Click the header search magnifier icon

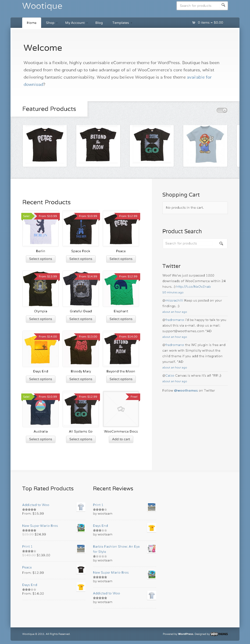click(223, 5)
